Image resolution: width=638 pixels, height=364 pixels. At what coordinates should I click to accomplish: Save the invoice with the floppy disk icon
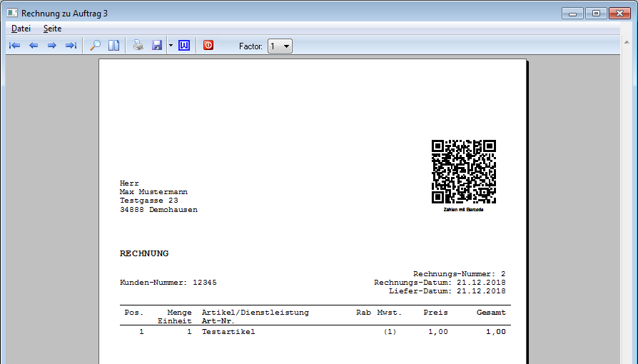tap(157, 46)
